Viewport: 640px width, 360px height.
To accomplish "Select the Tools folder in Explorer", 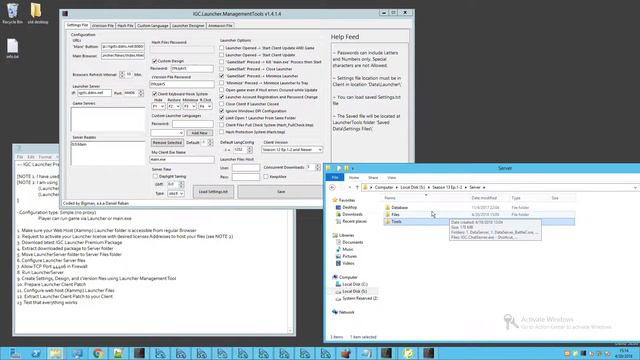I will point(479,222).
